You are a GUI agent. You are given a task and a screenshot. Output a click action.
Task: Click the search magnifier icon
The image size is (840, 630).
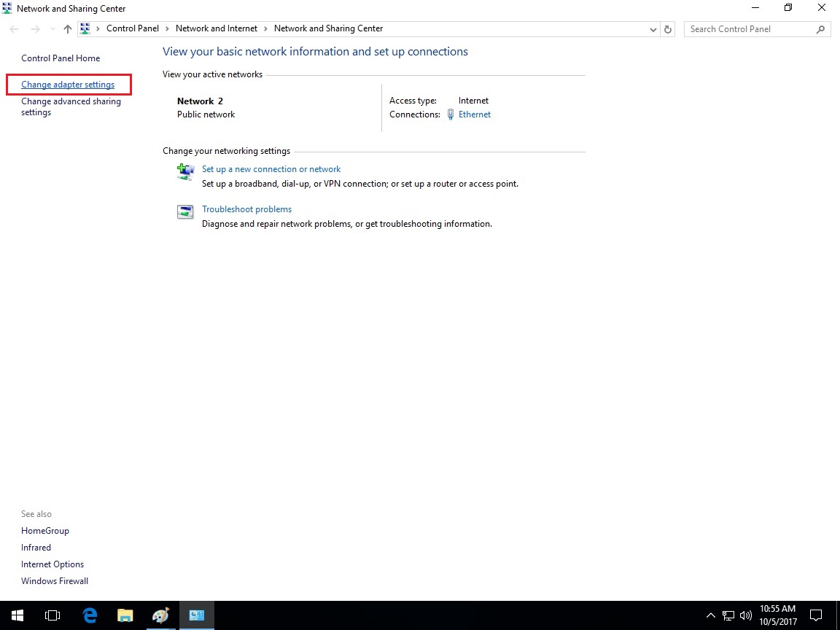(x=820, y=29)
